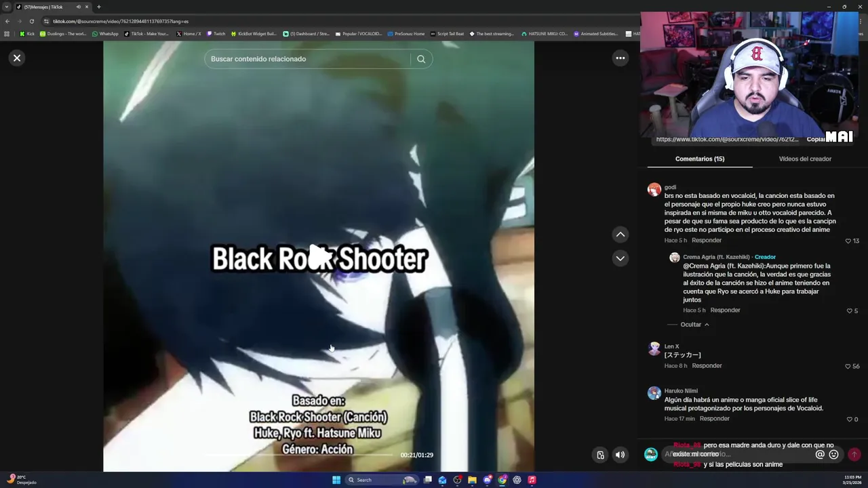Open the 'KickBot Widget Buil...' bookmark
This screenshot has height=488, width=868.
254,34
